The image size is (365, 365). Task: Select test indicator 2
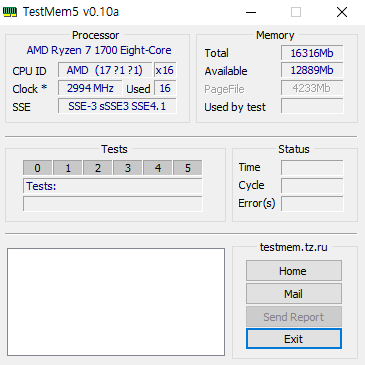point(98,168)
